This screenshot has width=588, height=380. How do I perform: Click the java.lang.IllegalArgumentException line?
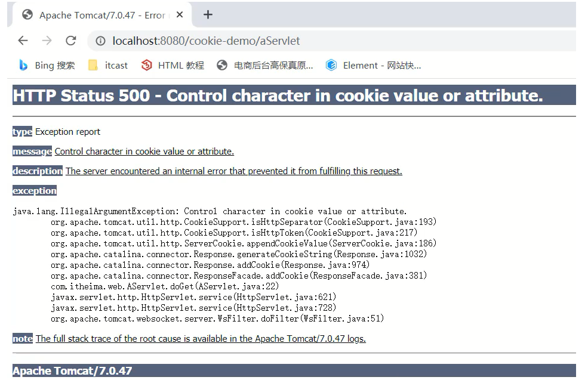pyautogui.click(x=210, y=211)
